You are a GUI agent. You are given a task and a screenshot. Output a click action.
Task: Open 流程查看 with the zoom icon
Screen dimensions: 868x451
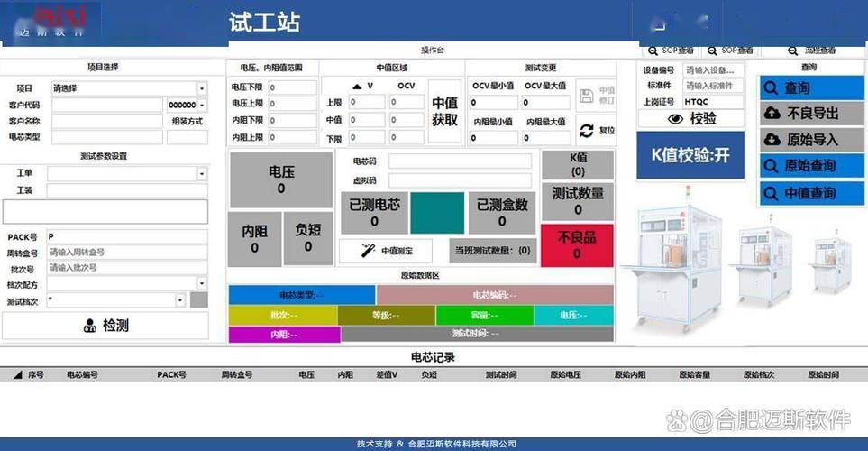point(813,51)
